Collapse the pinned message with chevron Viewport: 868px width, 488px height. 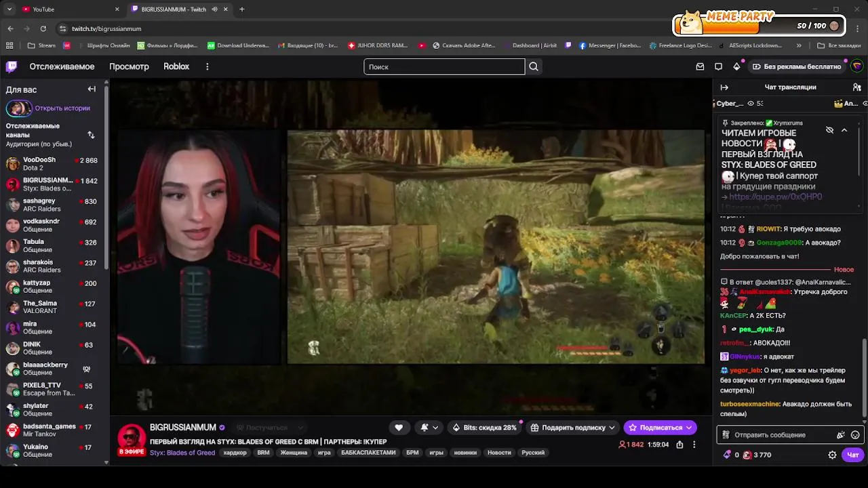(x=844, y=130)
